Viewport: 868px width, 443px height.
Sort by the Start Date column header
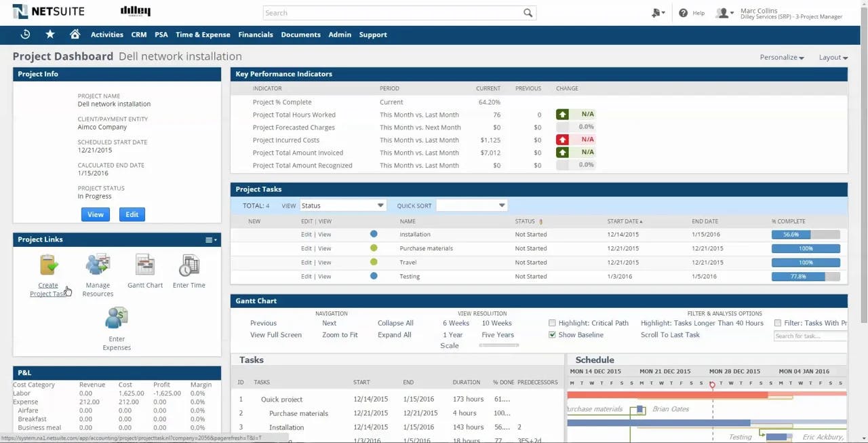(x=625, y=221)
